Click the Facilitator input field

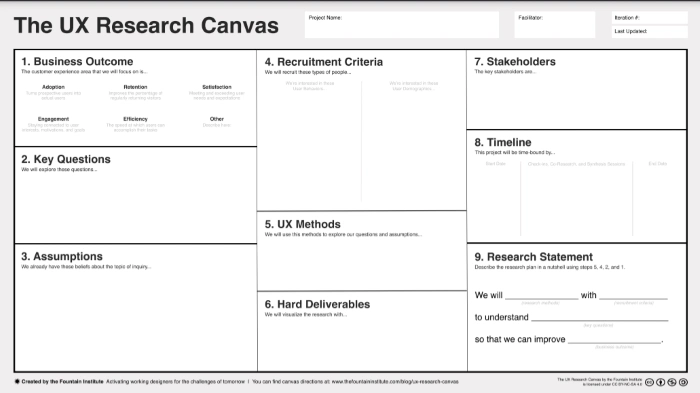(x=554, y=25)
